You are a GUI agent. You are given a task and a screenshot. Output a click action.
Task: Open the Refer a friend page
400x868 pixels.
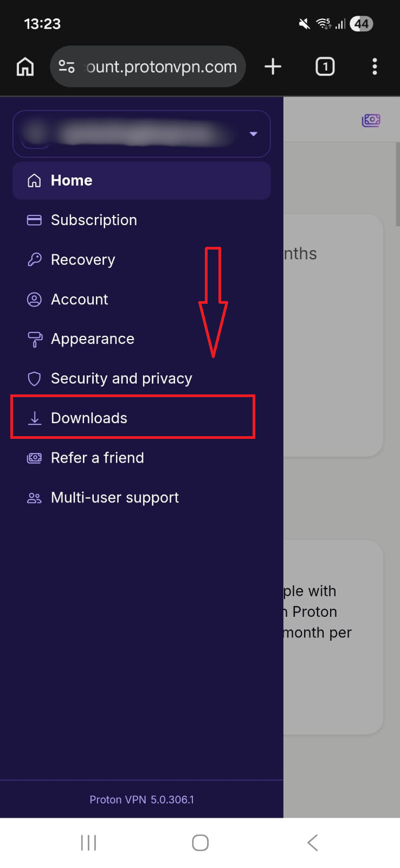97,457
